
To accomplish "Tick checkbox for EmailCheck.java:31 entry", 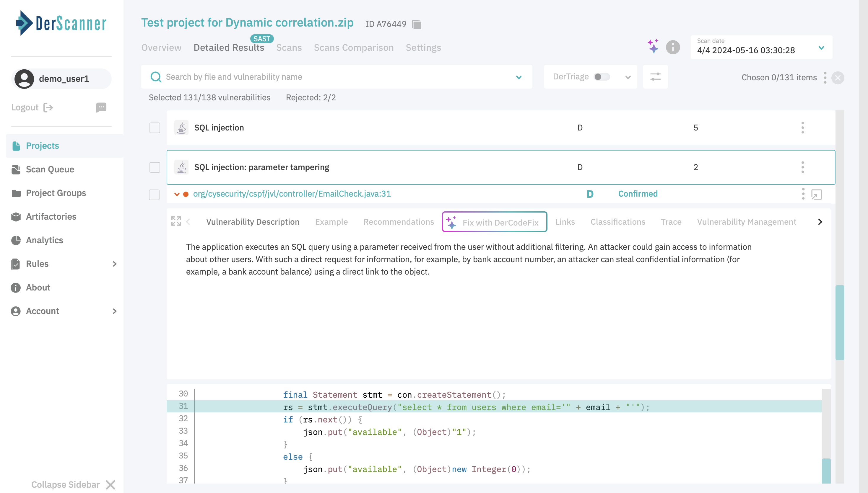I will point(154,195).
